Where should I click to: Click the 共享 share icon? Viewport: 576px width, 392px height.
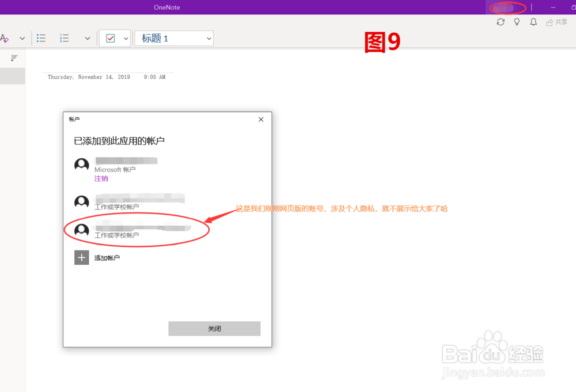tap(556, 21)
